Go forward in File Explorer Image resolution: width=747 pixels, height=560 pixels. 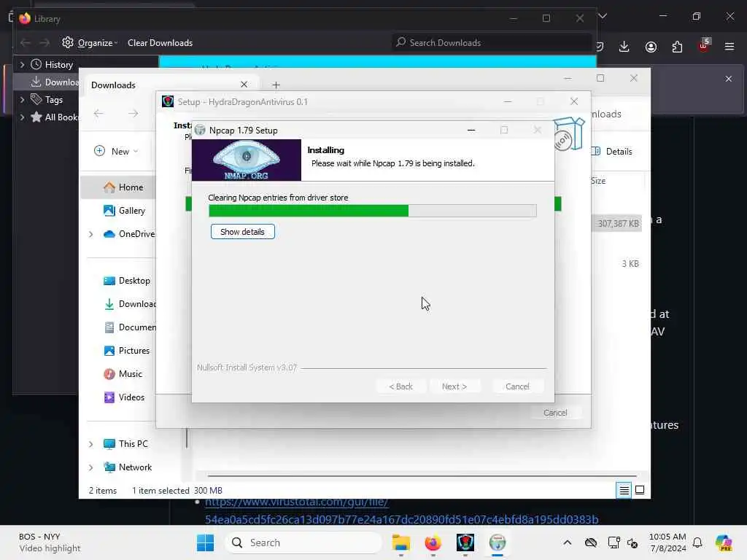133,113
